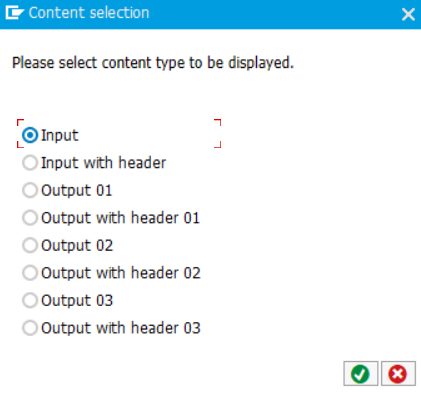Click the 'Output 02' label text
This screenshot has width=421, height=394.
pos(77,246)
